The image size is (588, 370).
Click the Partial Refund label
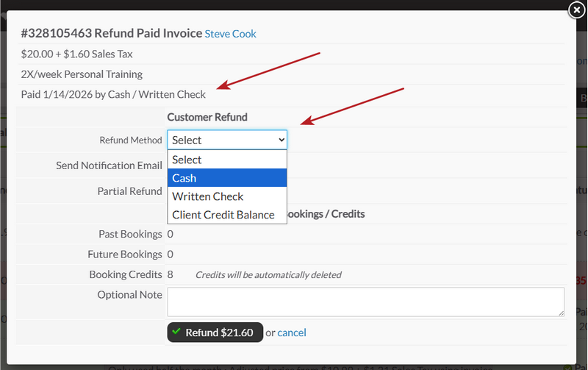click(x=130, y=191)
